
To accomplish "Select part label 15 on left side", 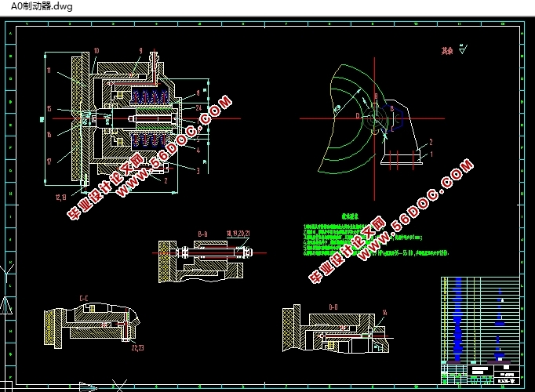I will 49,108.
